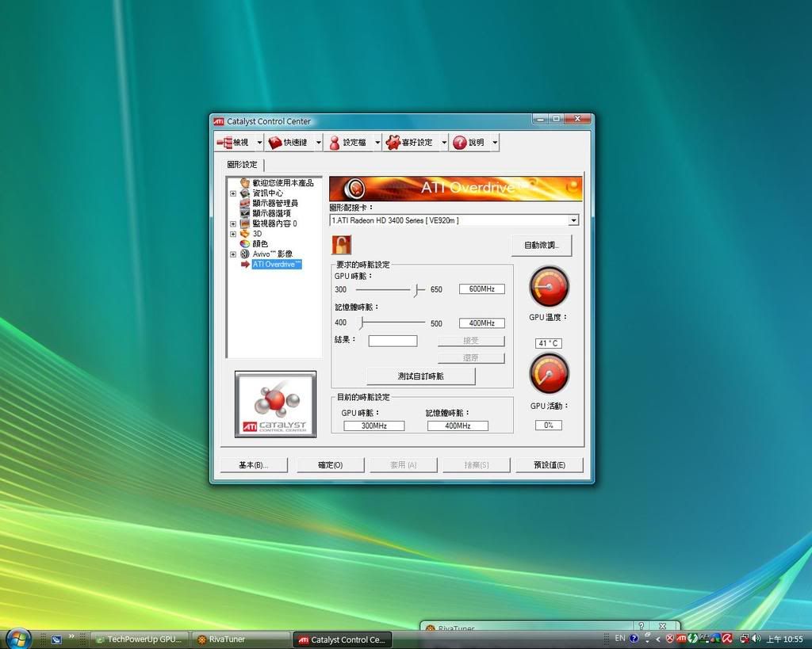Click the 600MHz GPU clock field
The width and height of the screenshot is (812, 649).
pyautogui.click(x=481, y=288)
